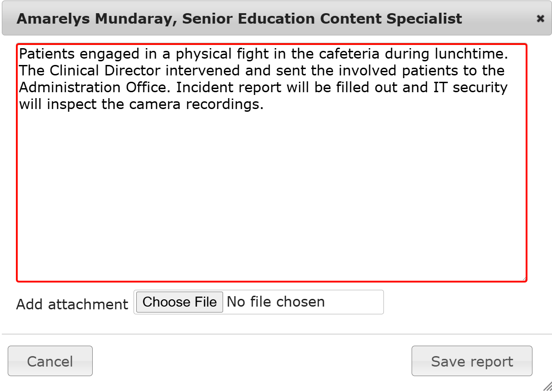Screen dimensions: 552x392
Task: Click the 'No file chosen' text
Action: click(x=276, y=302)
